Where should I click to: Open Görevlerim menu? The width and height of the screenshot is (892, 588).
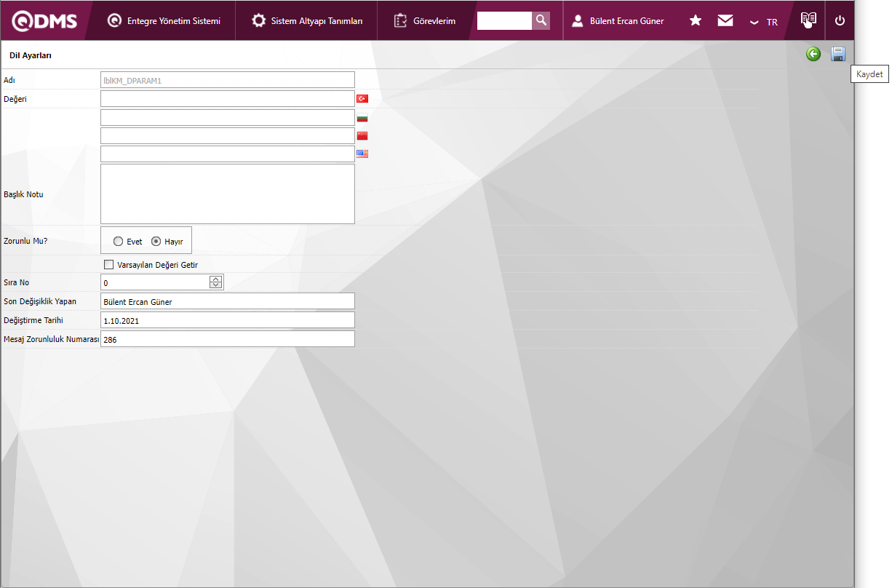[425, 20]
